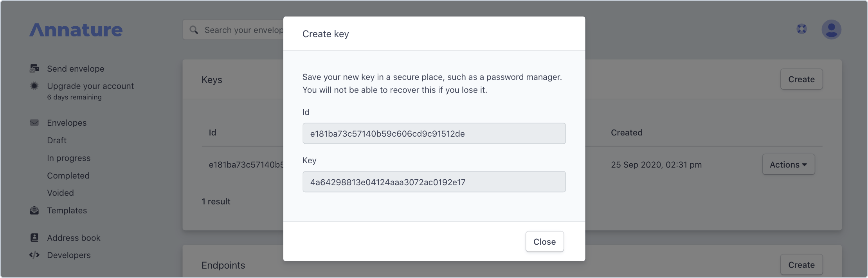Close the Create key dialog

tap(544, 242)
